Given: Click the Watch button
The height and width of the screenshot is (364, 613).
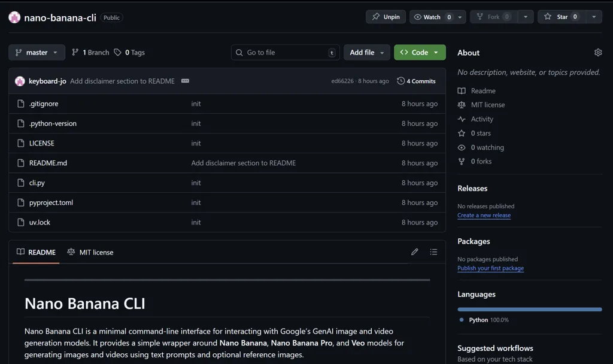Looking at the screenshot, I should (432, 17).
